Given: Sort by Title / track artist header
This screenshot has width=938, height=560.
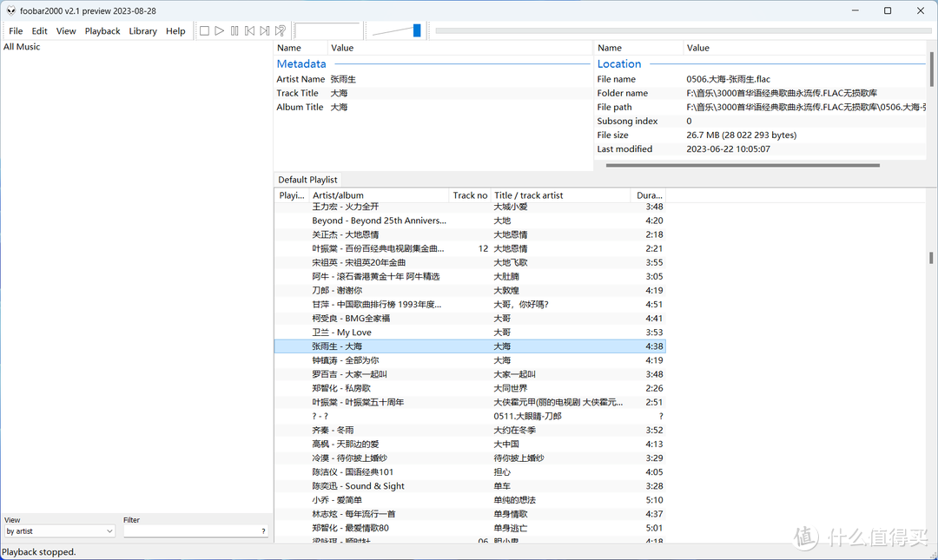Looking at the screenshot, I should (560, 195).
